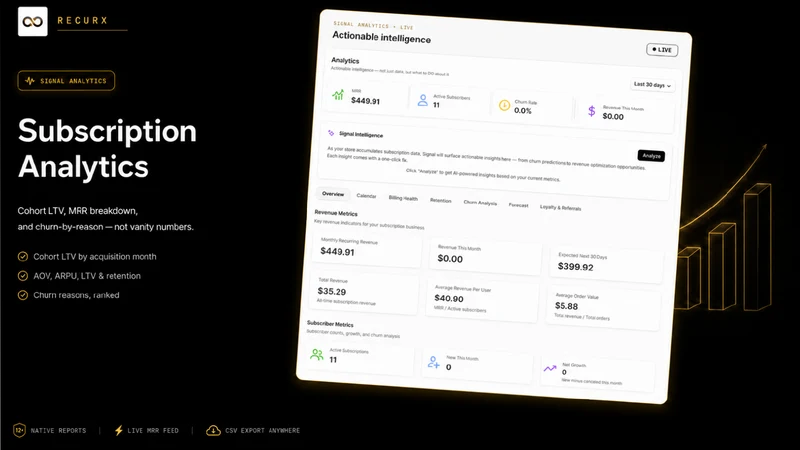800x450 pixels.
Task: Click the CSV EXPORT ANYWHERE label
Action: [x=263, y=431]
